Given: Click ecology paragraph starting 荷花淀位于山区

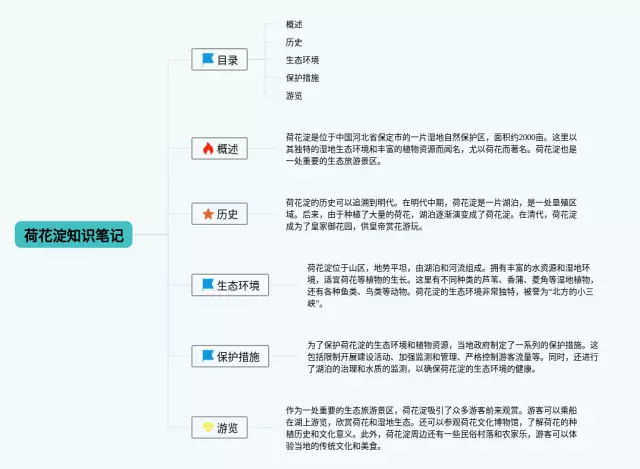Looking at the screenshot, I should (451, 285).
